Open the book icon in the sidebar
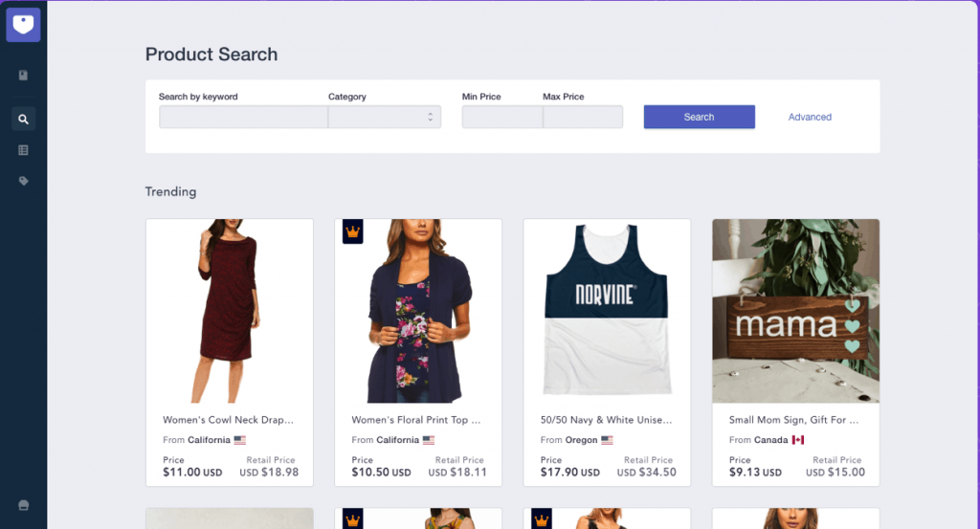The image size is (980, 529). click(23, 76)
